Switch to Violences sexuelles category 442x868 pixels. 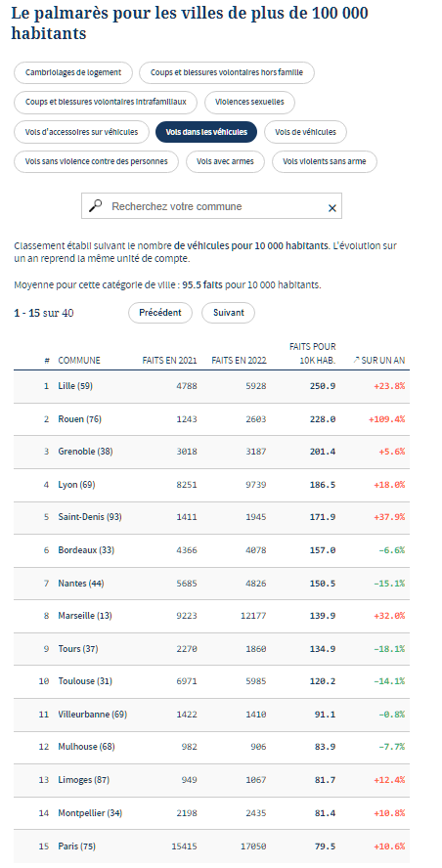click(x=249, y=102)
